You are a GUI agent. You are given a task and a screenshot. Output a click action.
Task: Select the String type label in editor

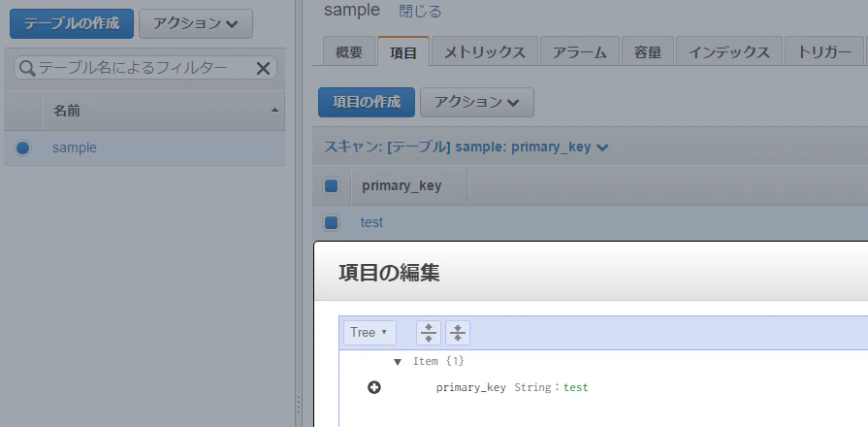[x=532, y=387]
